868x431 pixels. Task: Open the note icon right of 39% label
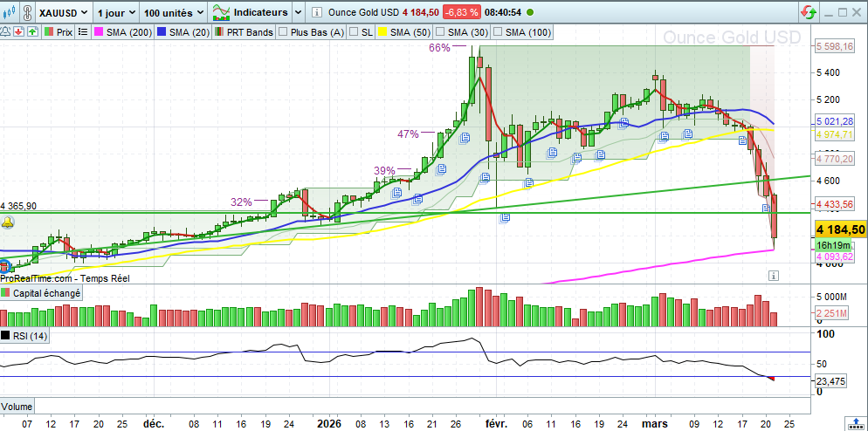coord(441,168)
